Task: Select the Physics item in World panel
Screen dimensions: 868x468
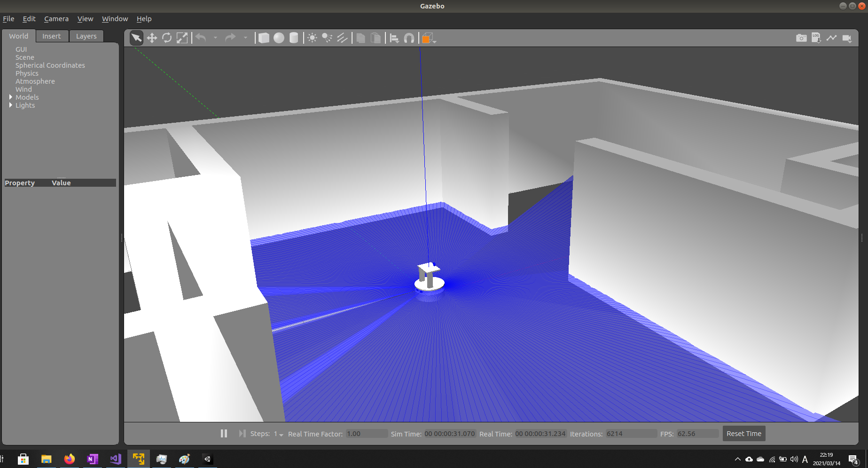Action: coord(27,73)
